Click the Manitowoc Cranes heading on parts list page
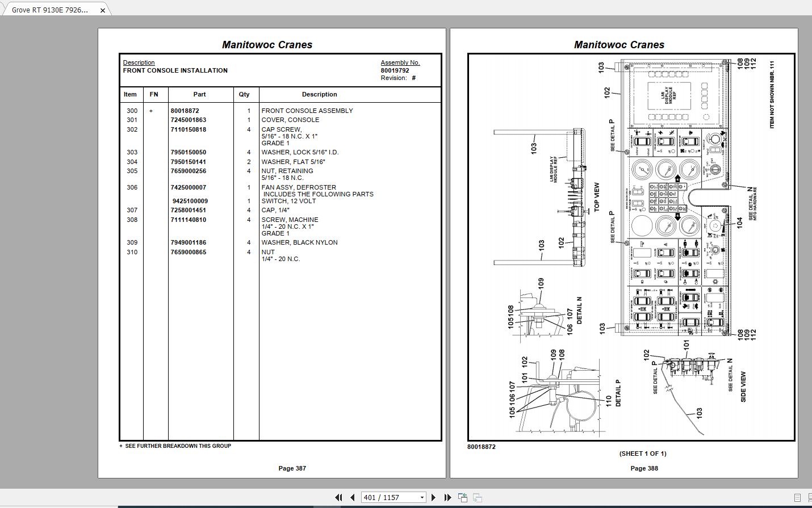The width and height of the screenshot is (812, 508). [267, 45]
